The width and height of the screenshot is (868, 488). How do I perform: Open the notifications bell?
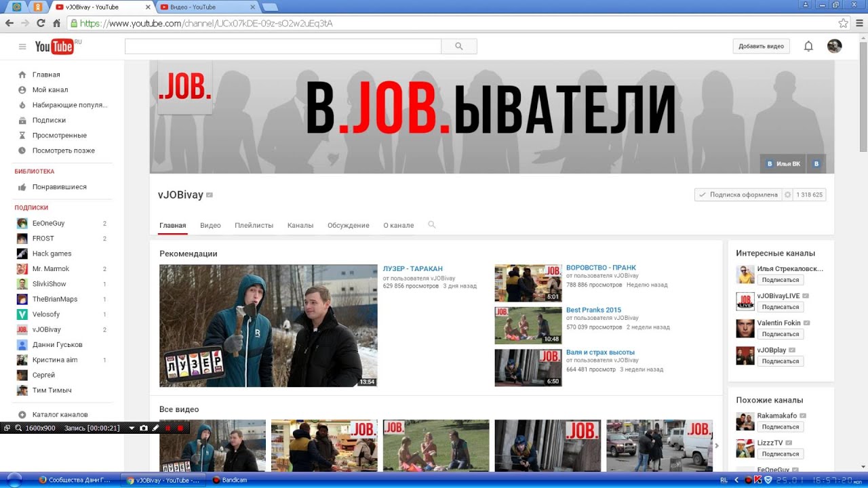[808, 46]
